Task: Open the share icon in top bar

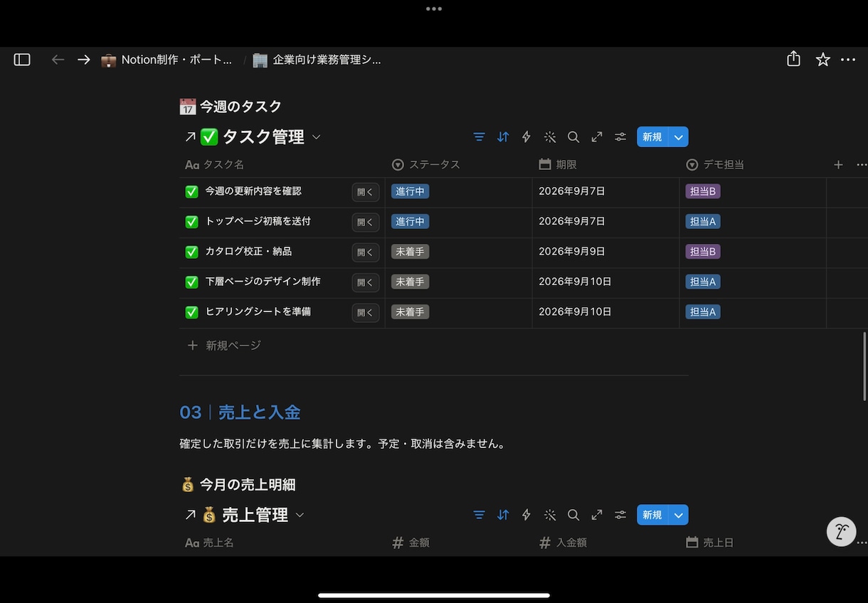Action: (794, 59)
